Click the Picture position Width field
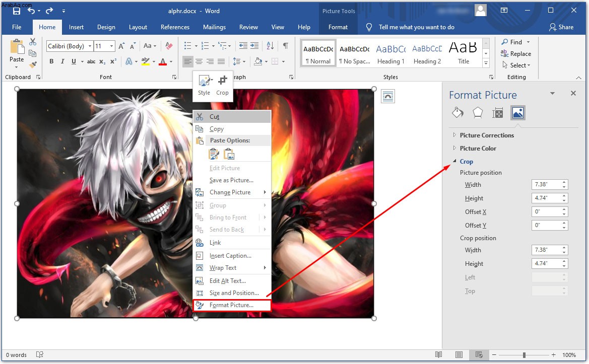 coord(550,185)
